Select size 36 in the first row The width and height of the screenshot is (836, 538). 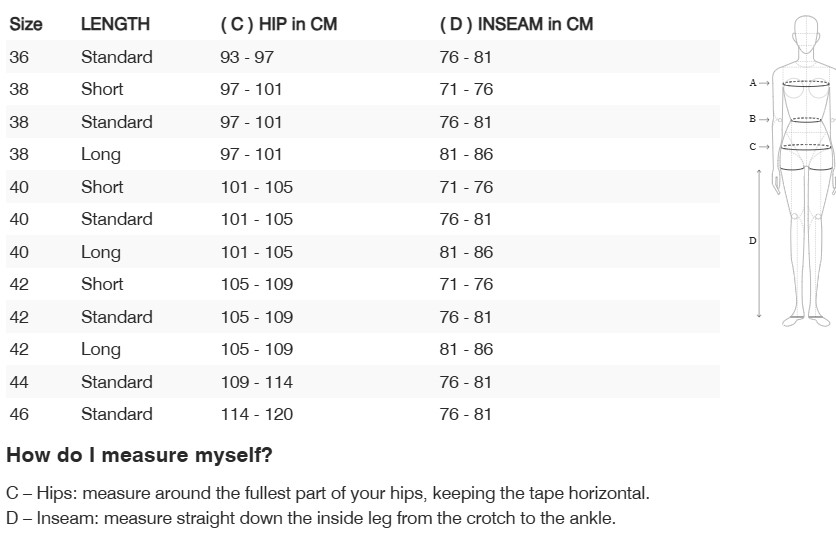[x=19, y=57]
